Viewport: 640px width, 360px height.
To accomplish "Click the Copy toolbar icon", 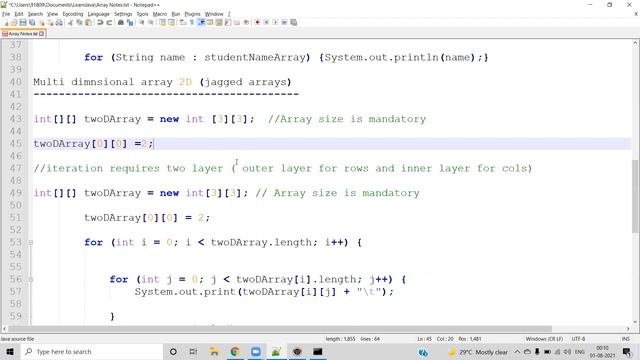I will click(79, 22).
